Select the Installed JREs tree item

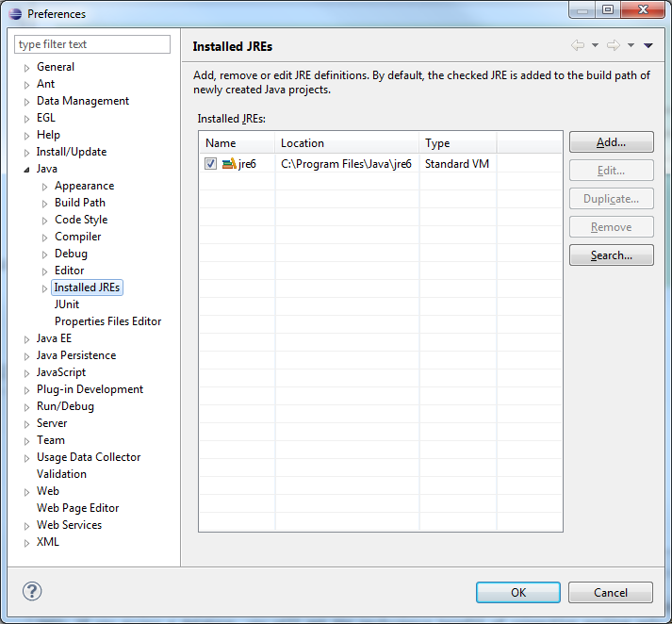[x=87, y=287]
